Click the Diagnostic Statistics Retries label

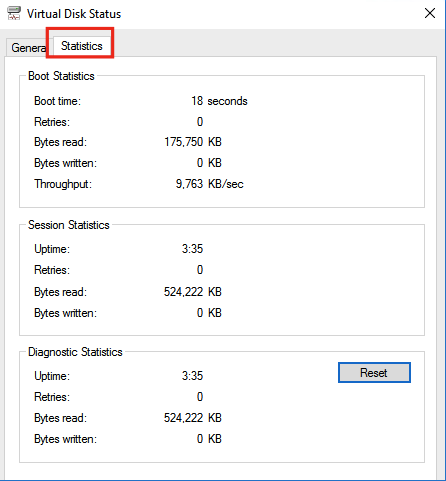coord(52,397)
